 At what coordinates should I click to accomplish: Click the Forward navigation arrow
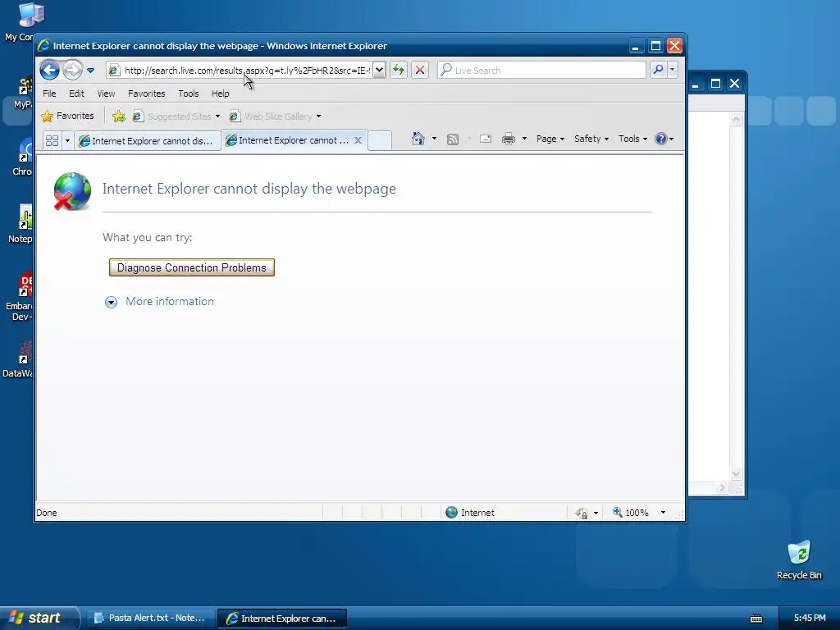(72, 71)
